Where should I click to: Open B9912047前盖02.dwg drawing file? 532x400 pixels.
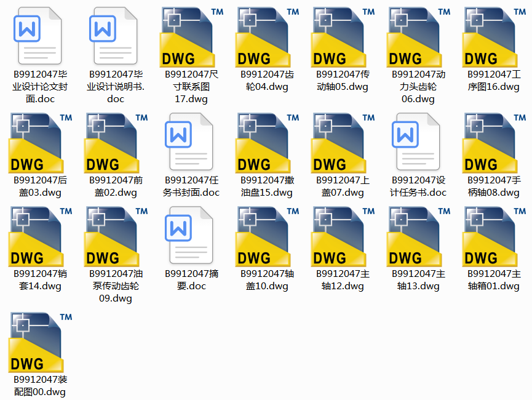tap(113, 142)
